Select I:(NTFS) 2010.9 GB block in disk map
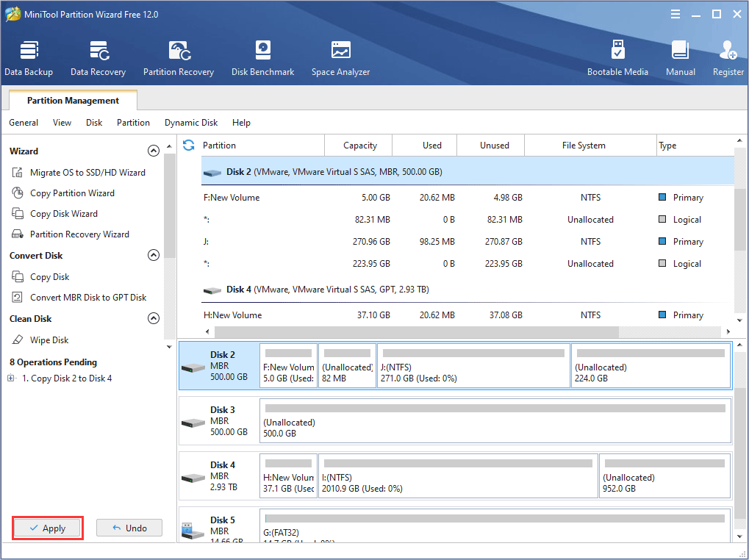Image resolution: width=749 pixels, height=560 pixels. [x=458, y=476]
